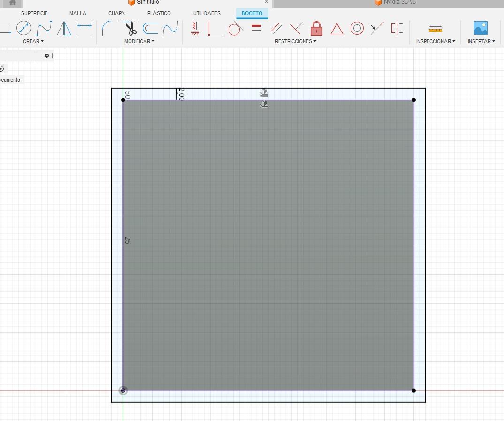Activate the Mirror sketch tool
504x421 pixels.
(64, 28)
